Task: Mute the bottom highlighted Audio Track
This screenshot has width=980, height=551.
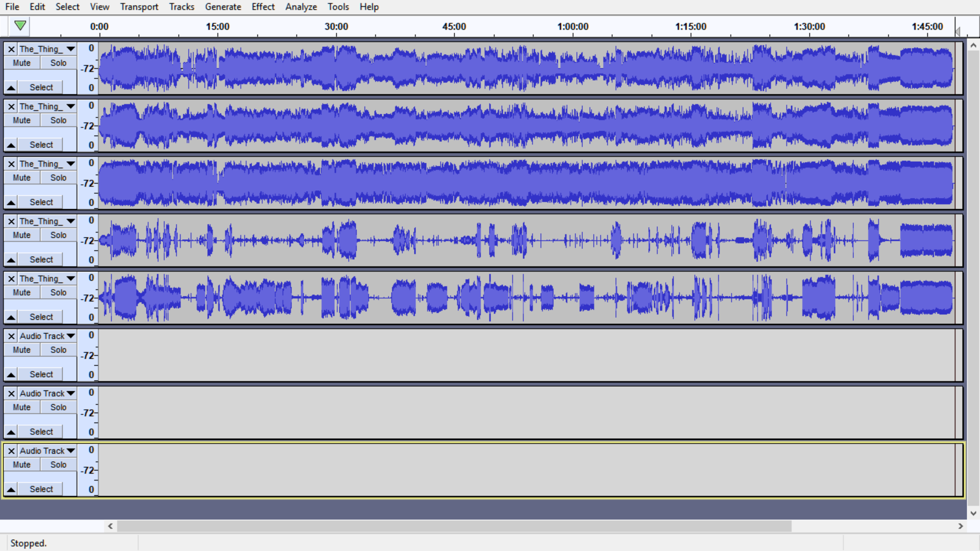Action: tap(22, 465)
